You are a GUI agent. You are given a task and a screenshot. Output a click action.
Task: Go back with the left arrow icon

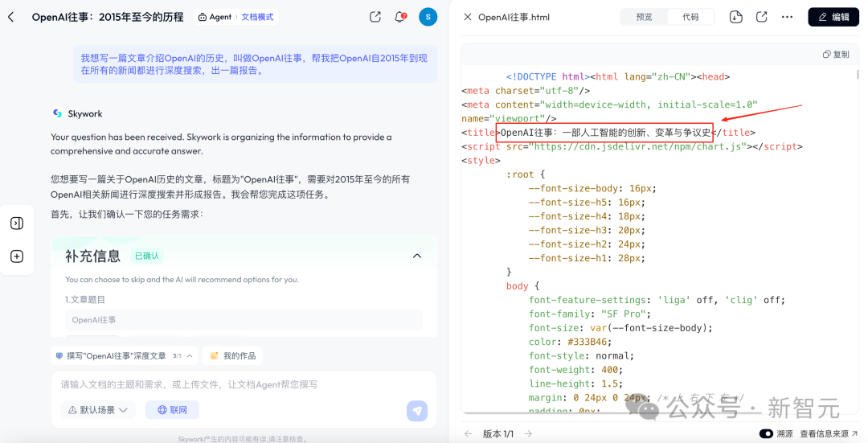(x=10, y=17)
